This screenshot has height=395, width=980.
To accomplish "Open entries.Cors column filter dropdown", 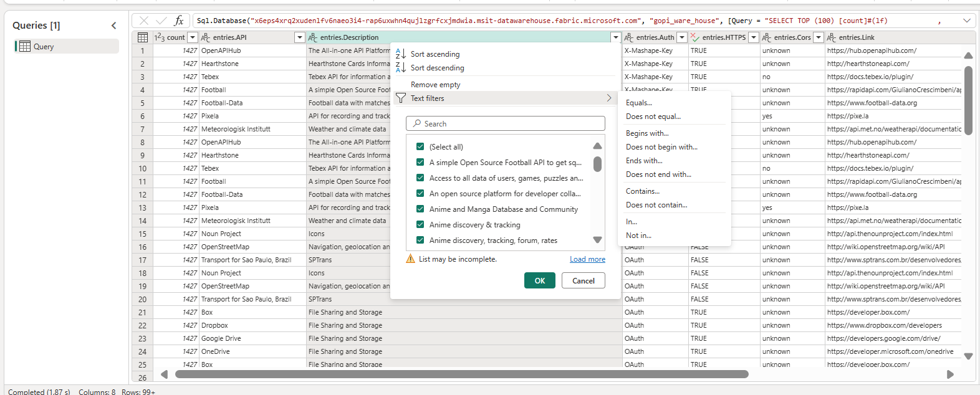I will [x=819, y=37].
